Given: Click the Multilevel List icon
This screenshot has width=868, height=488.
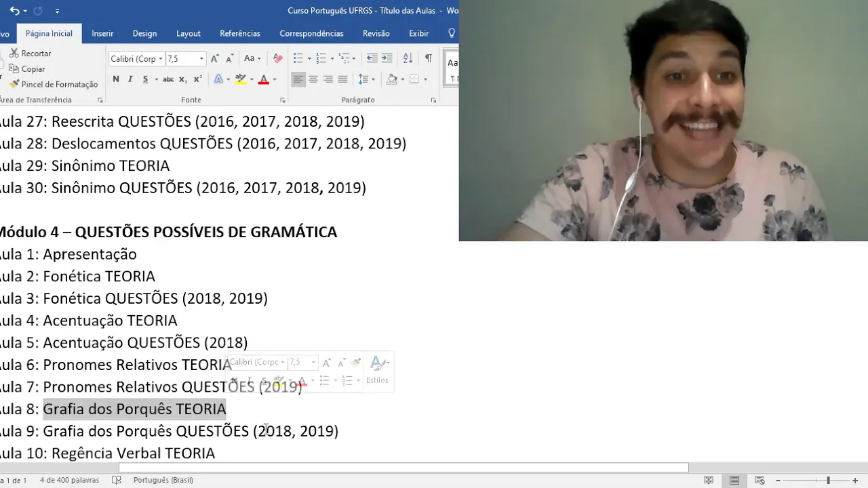Looking at the screenshot, I should (344, 59).
